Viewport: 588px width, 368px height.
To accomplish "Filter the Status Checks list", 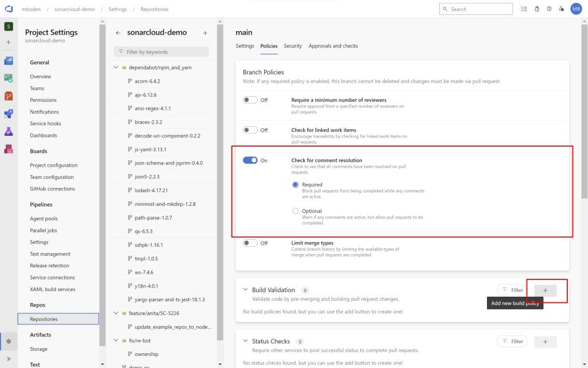I will (512, 342).
